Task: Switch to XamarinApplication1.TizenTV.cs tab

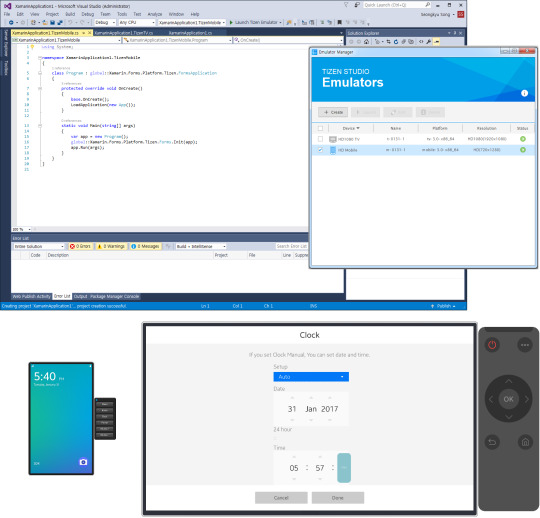Action: coord(124,33)
